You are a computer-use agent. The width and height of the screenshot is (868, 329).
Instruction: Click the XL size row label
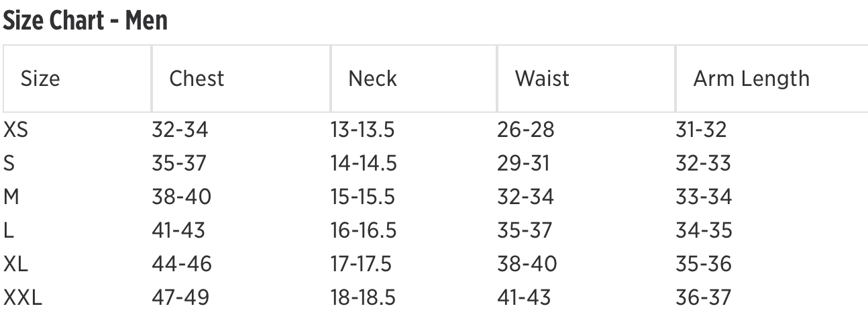tap(16, 264)
